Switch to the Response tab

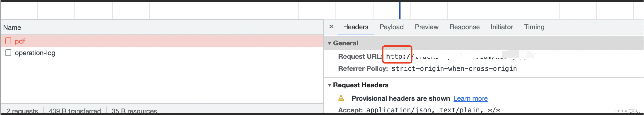click(465, 27)
